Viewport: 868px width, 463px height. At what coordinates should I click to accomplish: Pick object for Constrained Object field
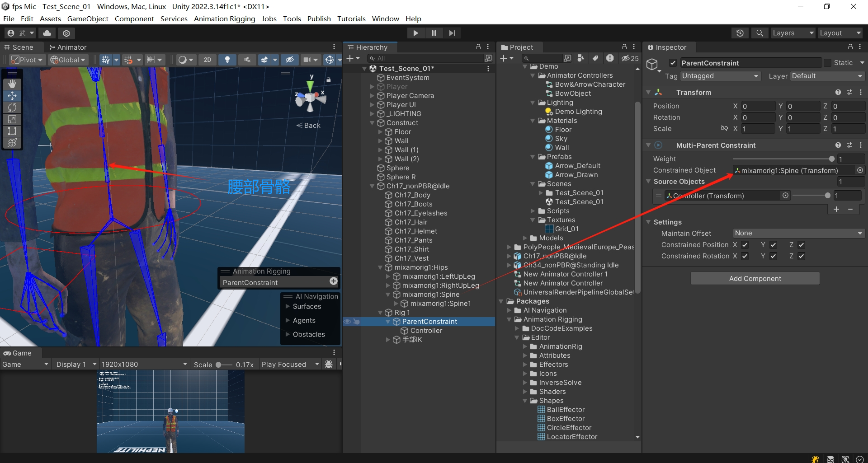(860, 170)
